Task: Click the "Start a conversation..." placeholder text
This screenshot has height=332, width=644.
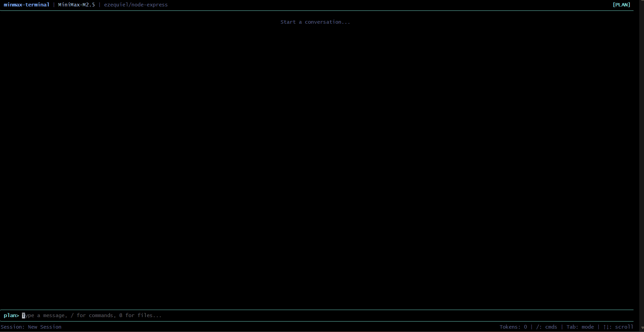Action: point(315,22)
